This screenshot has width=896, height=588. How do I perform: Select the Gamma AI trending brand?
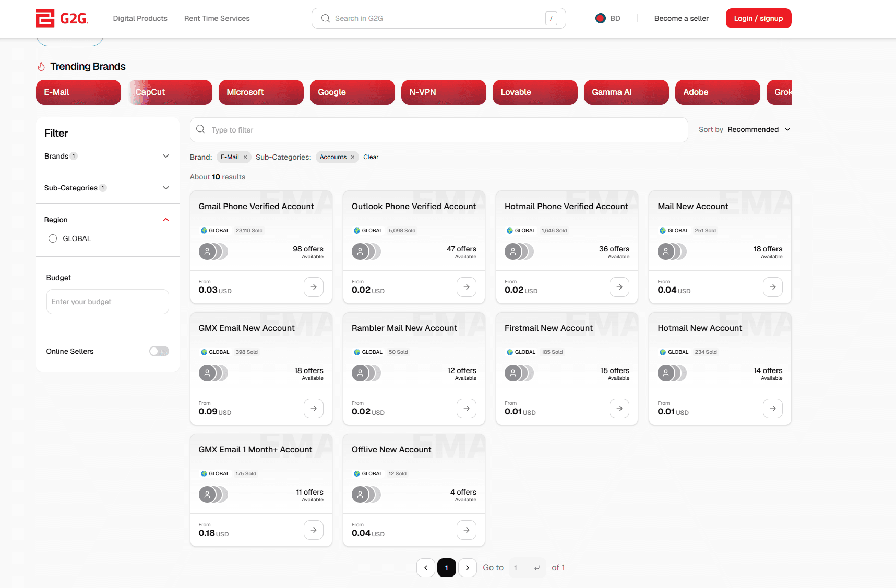(x=626, y=92)
